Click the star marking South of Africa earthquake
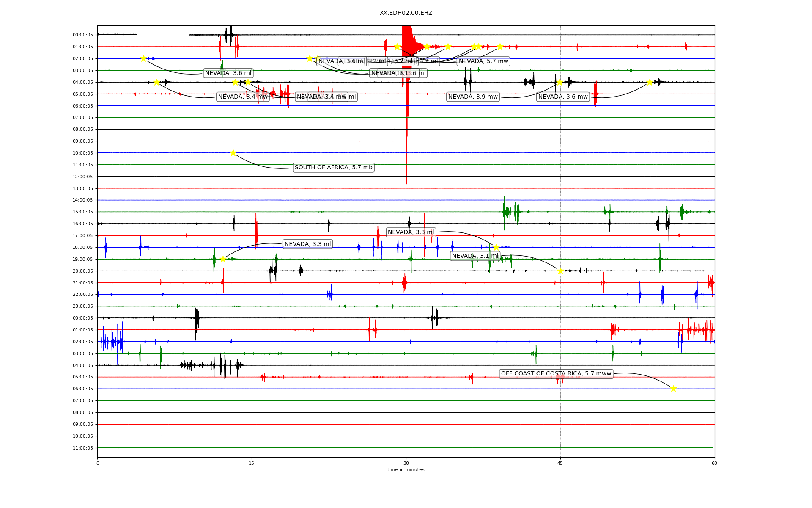Viewport: 812px width, 508px height. point(233,153)
